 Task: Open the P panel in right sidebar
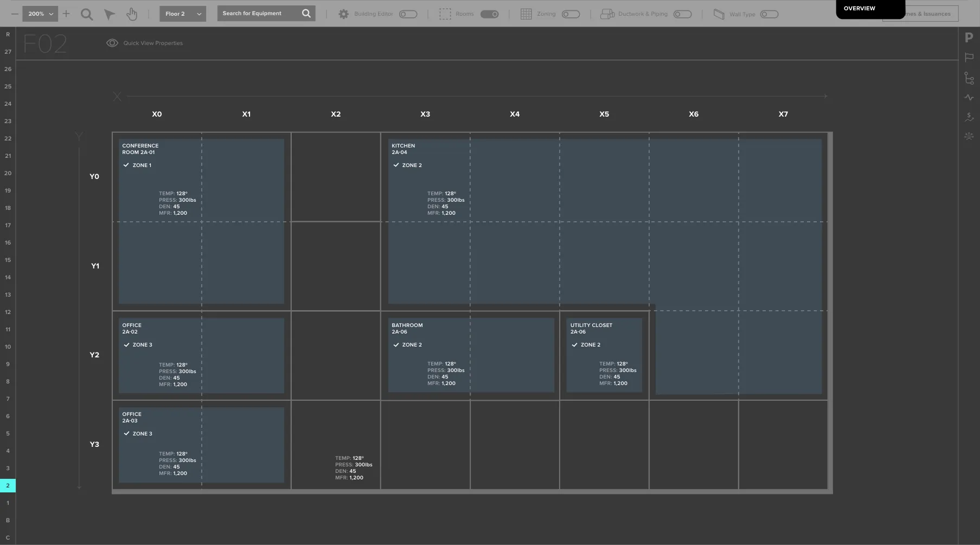pos(969,37)
